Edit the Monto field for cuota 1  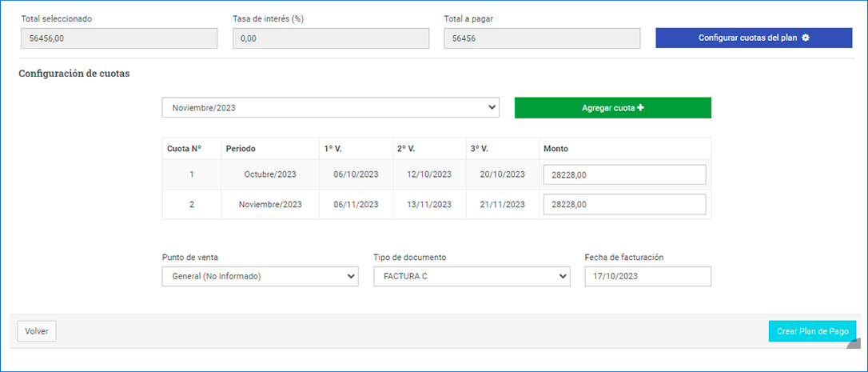(x=624, y=174)
